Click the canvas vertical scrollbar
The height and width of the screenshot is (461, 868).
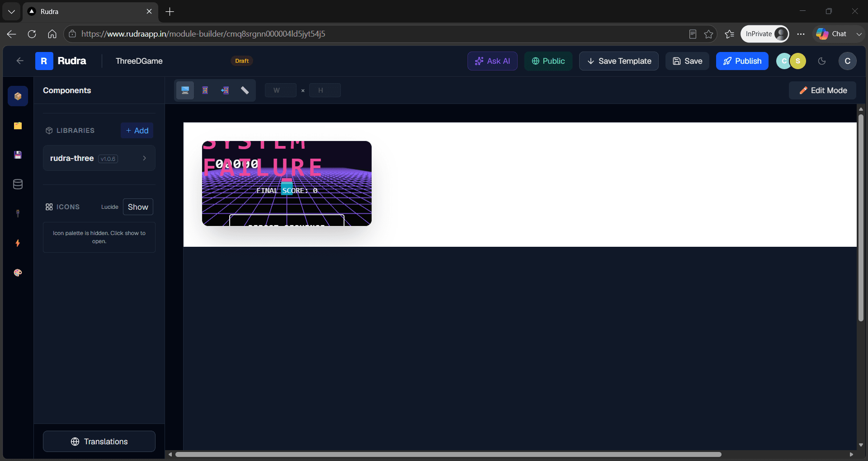pos(861,217)
